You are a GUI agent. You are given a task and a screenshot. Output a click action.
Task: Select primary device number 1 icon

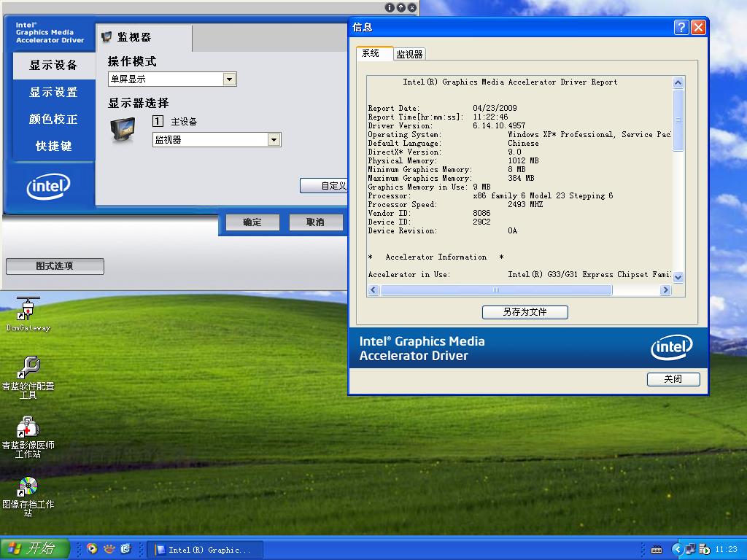pyautogui.click(x=158, y=121)
